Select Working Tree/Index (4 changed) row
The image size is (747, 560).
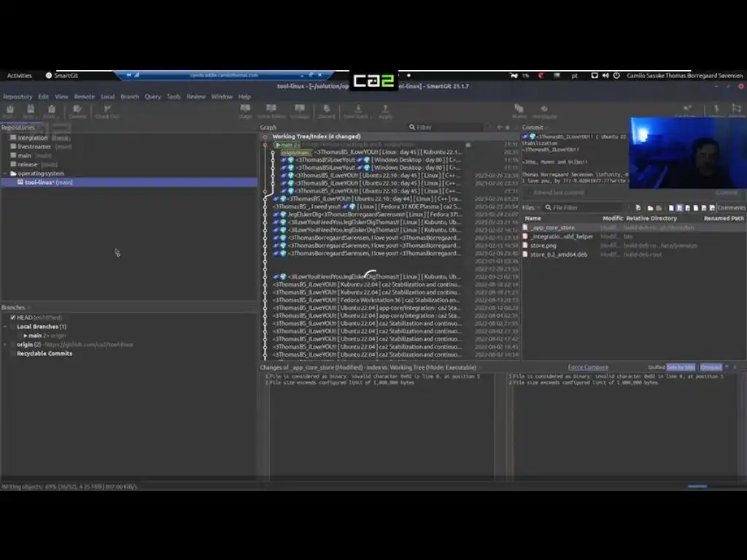(x=391, y=136)
